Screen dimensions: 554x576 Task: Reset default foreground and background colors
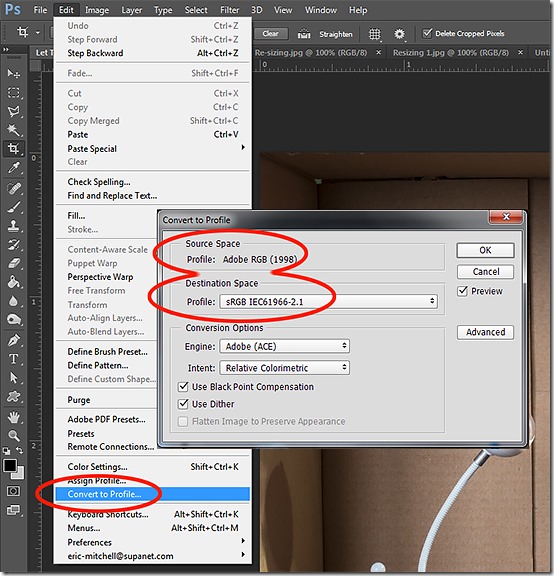pos(6,450)
